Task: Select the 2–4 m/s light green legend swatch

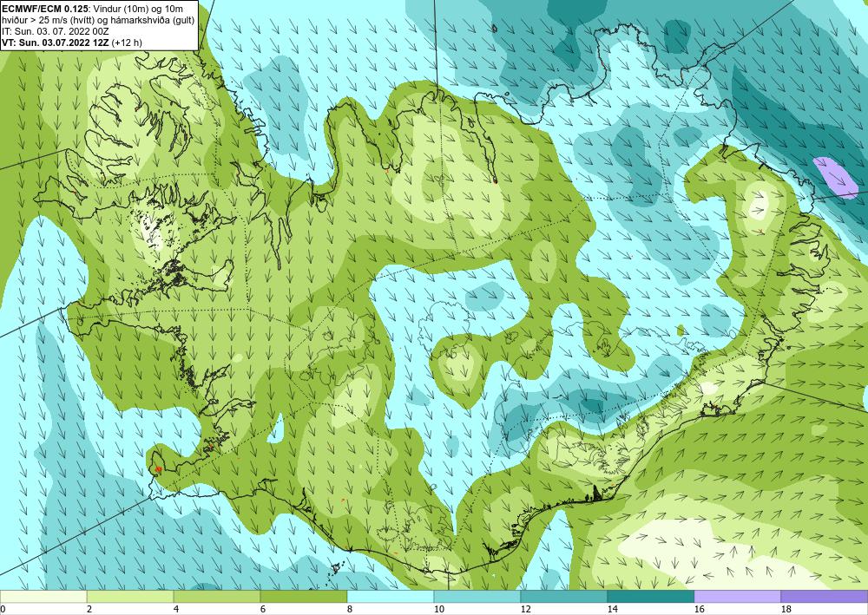Action: 130,597
